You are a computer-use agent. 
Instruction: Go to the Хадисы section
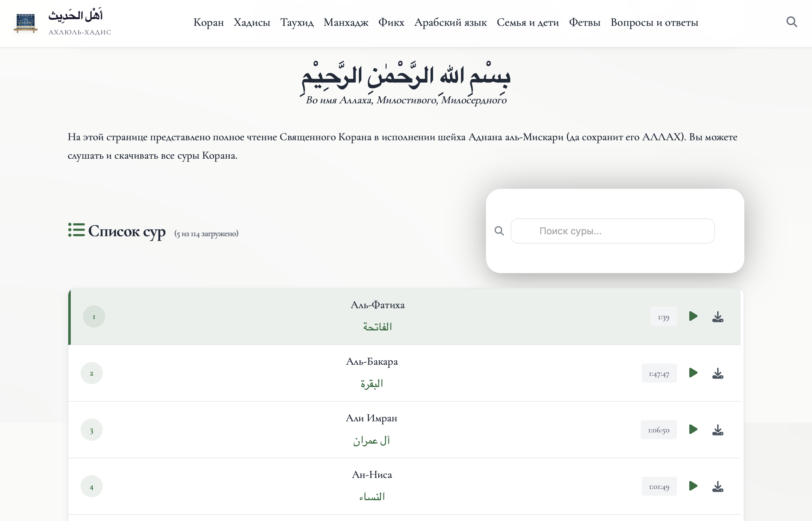click(252, 22)
